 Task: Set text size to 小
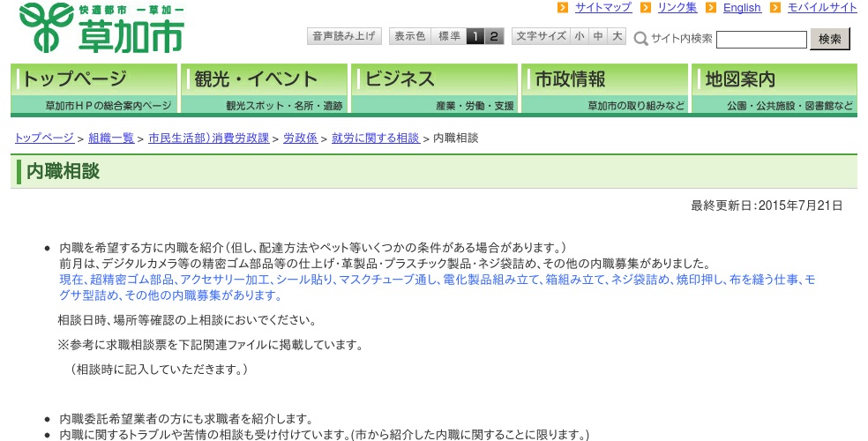click(x=579, y=36)
